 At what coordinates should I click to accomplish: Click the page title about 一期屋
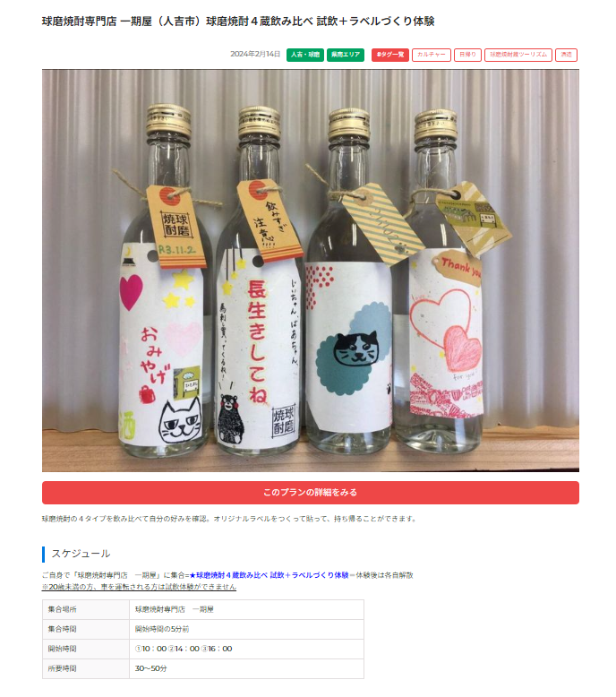pos(238,21)
